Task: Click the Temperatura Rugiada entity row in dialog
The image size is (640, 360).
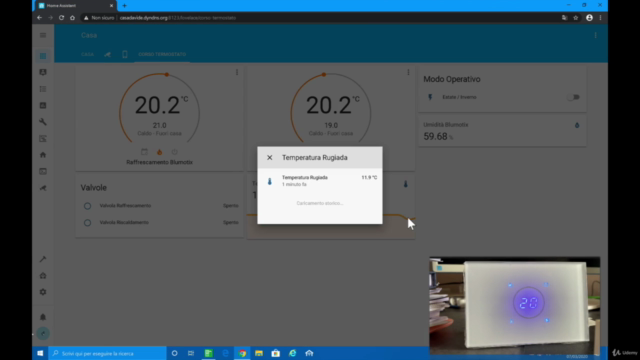Action: point(320,181)
